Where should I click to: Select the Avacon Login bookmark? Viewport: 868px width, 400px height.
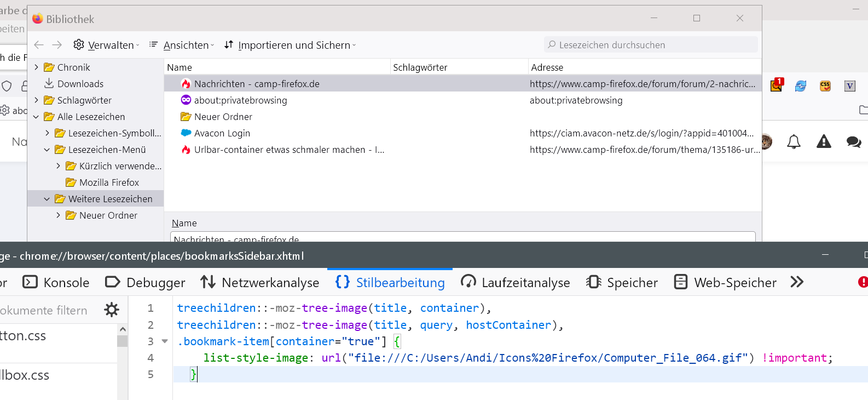[x=222, y=133]
